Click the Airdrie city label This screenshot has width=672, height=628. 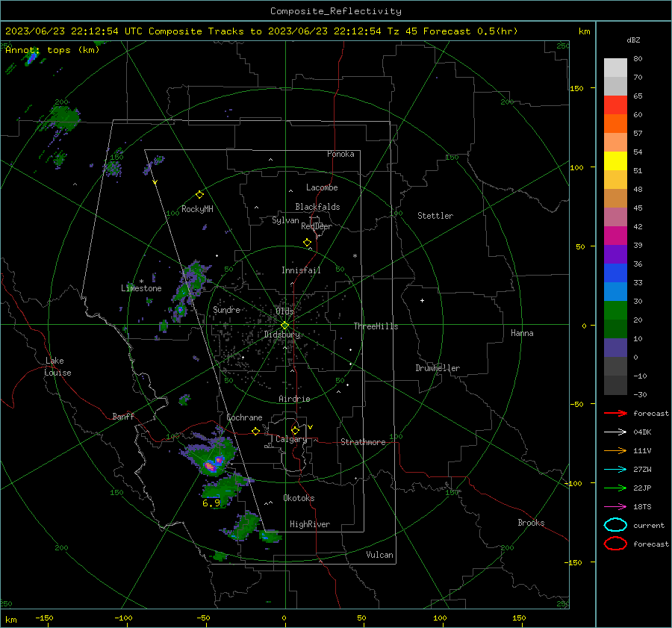[x=294, y=399]
